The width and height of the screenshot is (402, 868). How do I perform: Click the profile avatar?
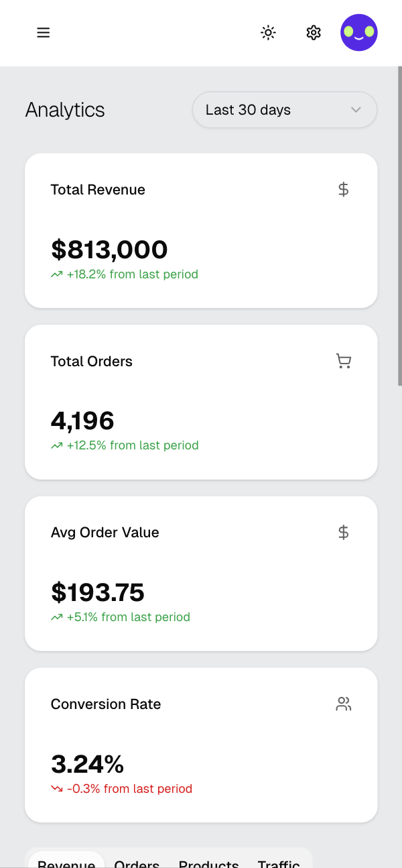tap(359, 32)
